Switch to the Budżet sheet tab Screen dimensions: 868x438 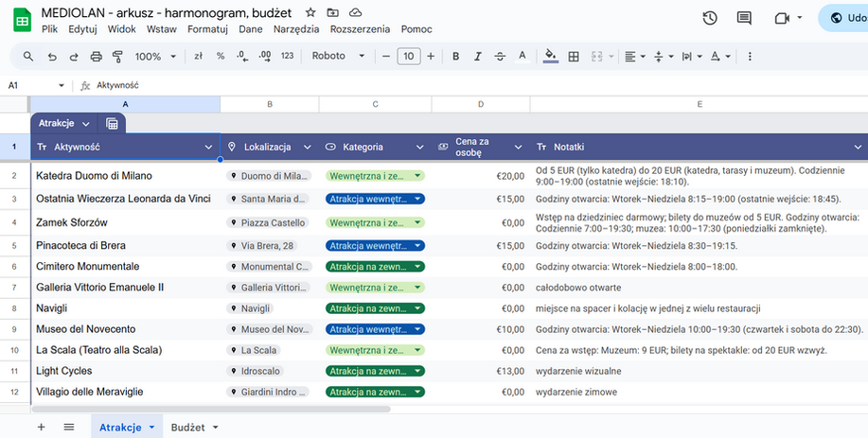pos(194,427)
